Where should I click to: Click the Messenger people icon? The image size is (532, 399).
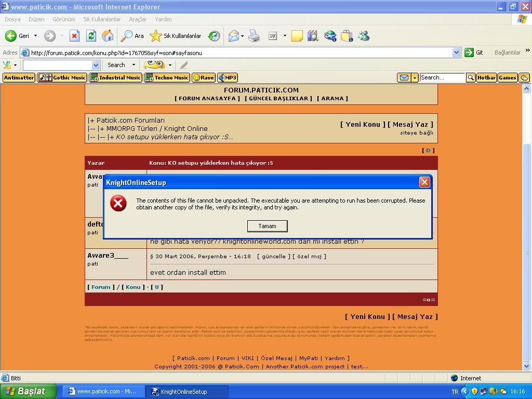pyautogui.click(x=364, y=36)
